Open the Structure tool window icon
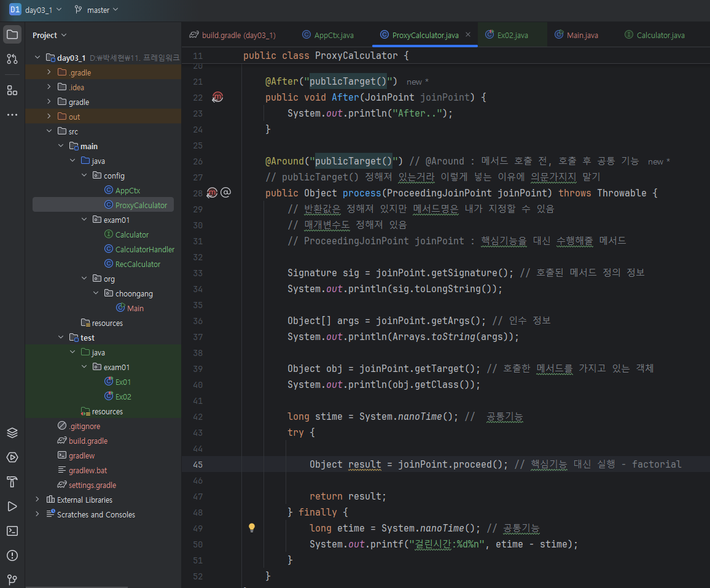710x588 pixels. pos(12,90)
